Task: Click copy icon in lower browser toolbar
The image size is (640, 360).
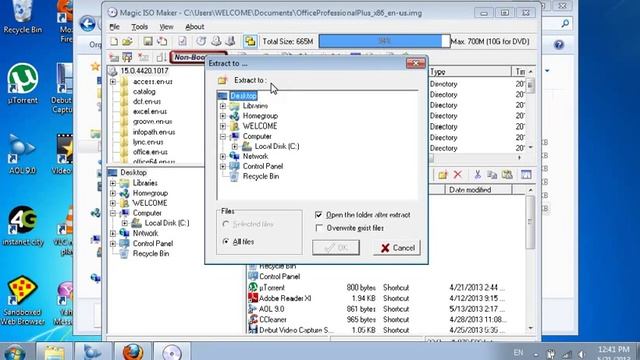Action: 492,175
